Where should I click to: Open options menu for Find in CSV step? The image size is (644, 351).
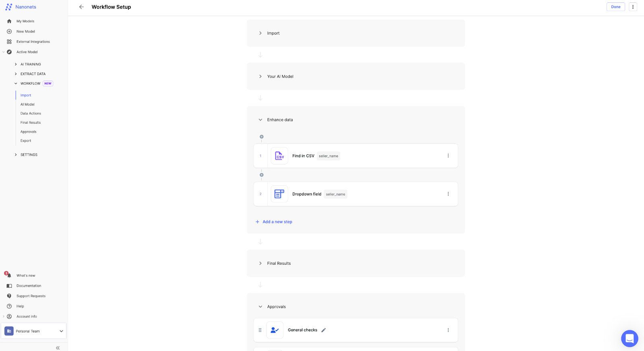pos(448,156)
